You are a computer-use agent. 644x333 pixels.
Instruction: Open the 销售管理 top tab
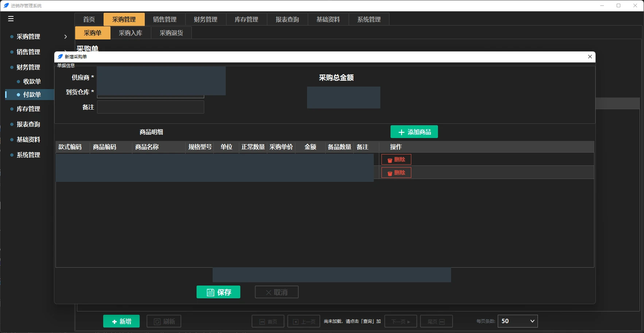165,19
